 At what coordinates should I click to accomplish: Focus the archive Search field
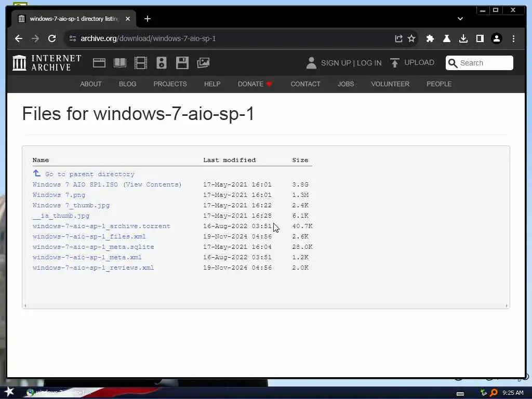coord(480,63)
